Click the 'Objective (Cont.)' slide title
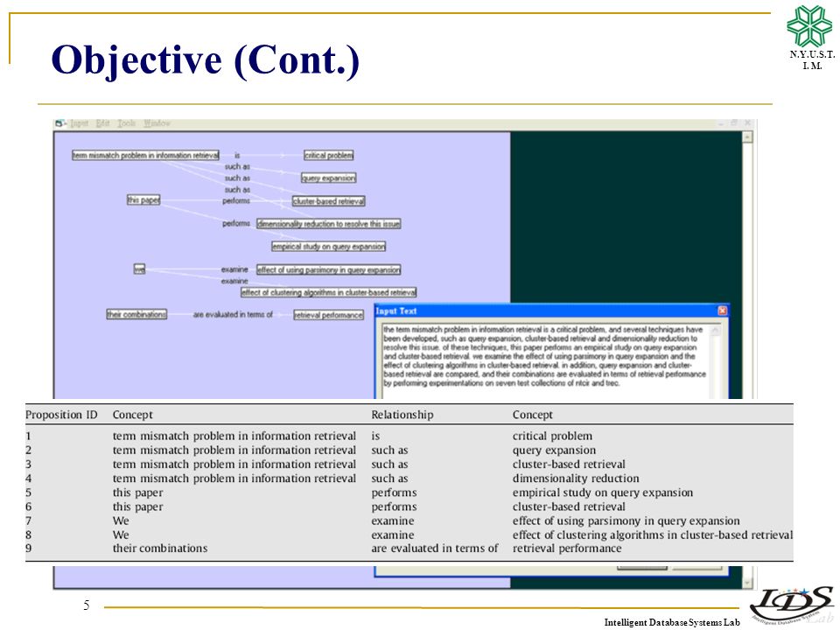 (x=206, y=60)
